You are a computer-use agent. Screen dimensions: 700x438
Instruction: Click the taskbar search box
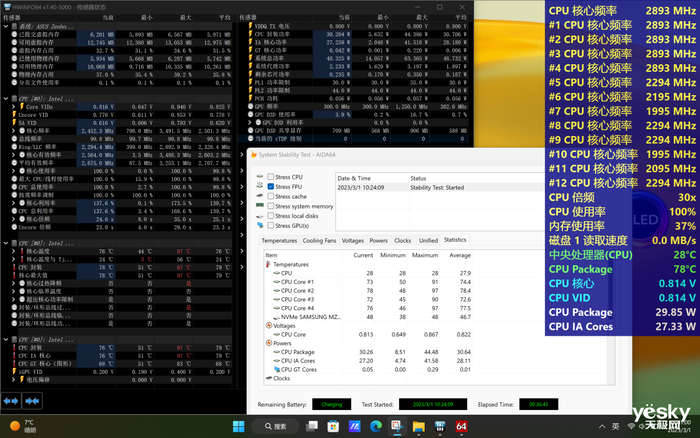coord(274,426)
